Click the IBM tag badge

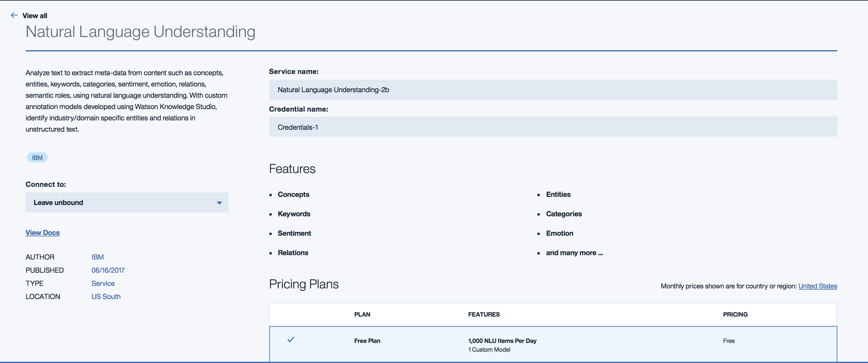pyautogui.click(x=37, y=158)
